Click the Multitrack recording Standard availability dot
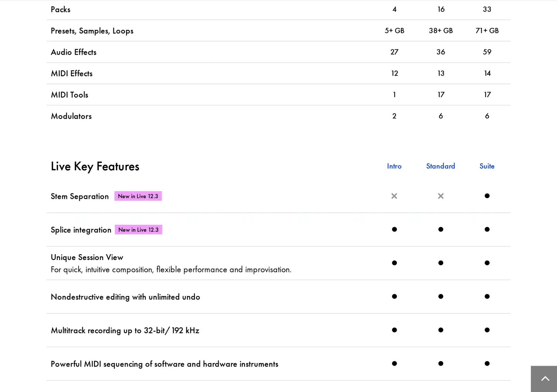557x392 pixels. pos(441,330)
